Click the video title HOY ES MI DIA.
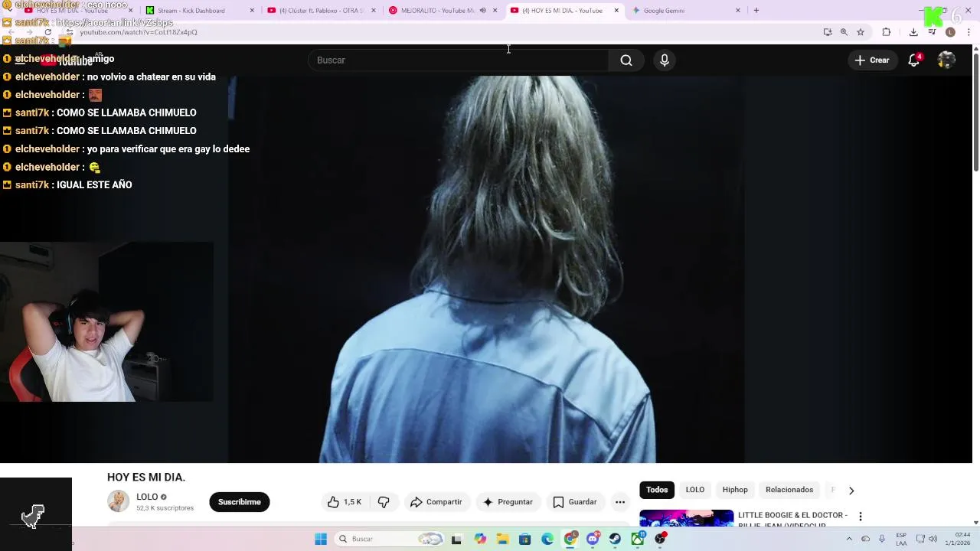Screen dimensions: 980x551 [146, 478]
